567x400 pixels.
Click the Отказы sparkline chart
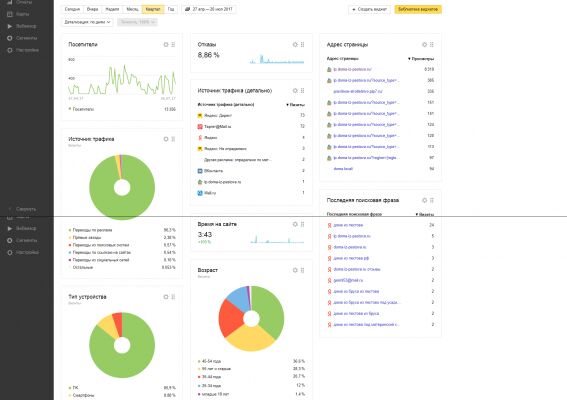pyautogui.click(x=277, y=59)
